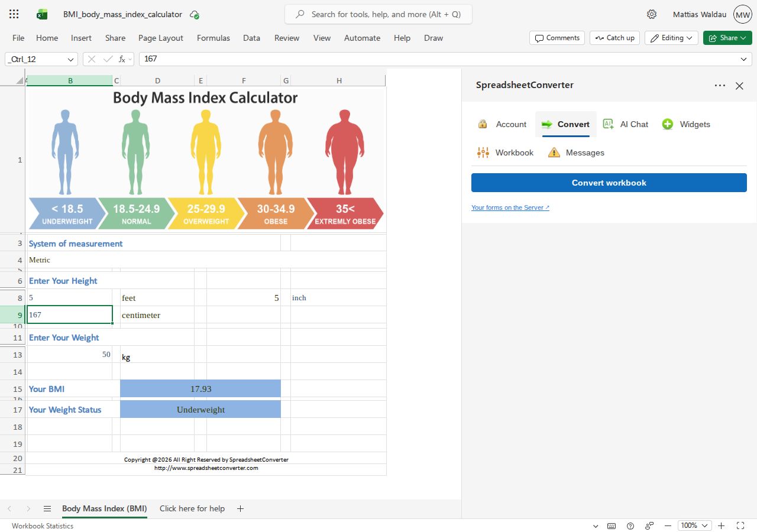Image resolution: width=757 pixels, height=532 pixels.
Task: Click the Convert workbook button
Action: [x=609, y=183]
